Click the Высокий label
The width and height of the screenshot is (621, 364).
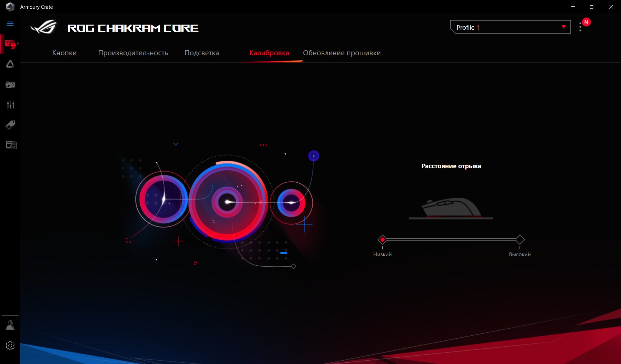click(520, 254)
